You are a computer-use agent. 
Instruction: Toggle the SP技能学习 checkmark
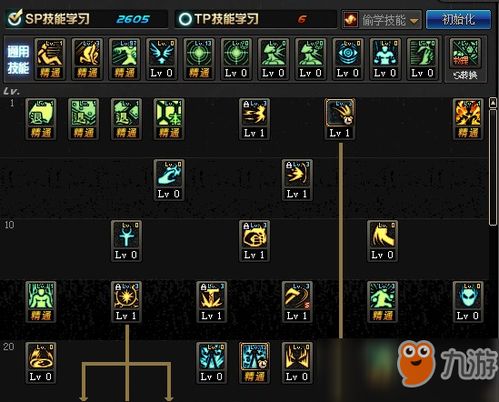(15, 18)
